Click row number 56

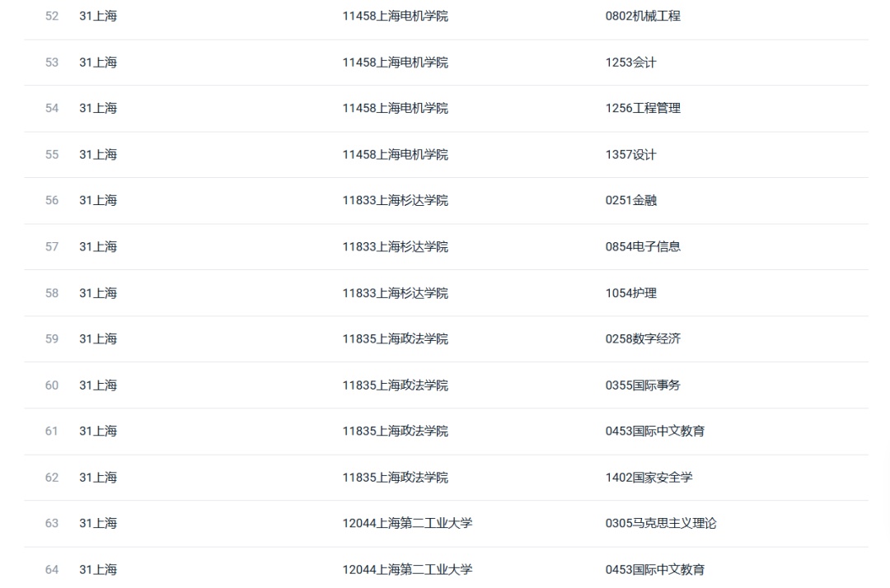[x=52, y=201]
